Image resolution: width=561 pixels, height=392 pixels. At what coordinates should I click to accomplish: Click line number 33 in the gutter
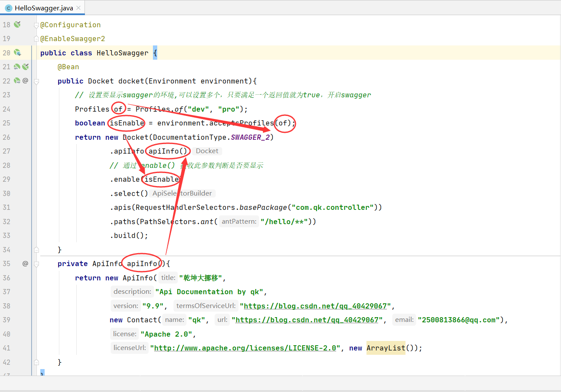pyautogui.click(x=6, y=235)
